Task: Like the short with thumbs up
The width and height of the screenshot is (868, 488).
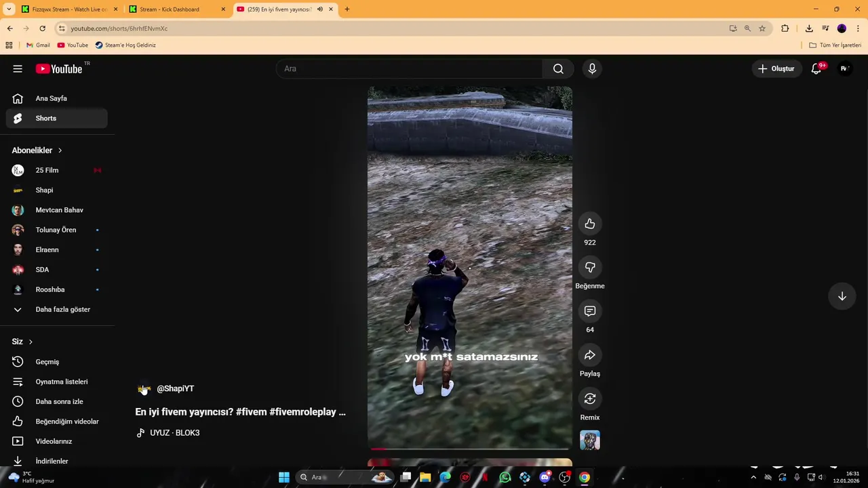Action: [x=590, y=224]
